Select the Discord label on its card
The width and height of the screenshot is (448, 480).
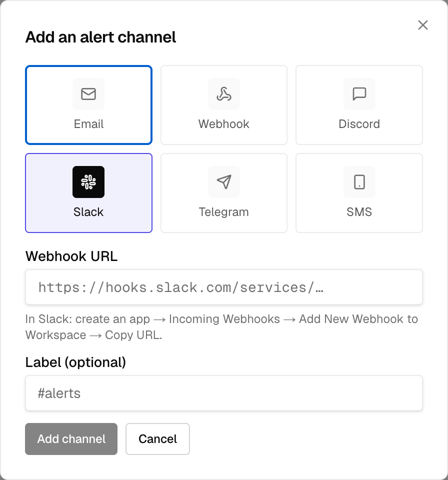(x=359, y=124)
